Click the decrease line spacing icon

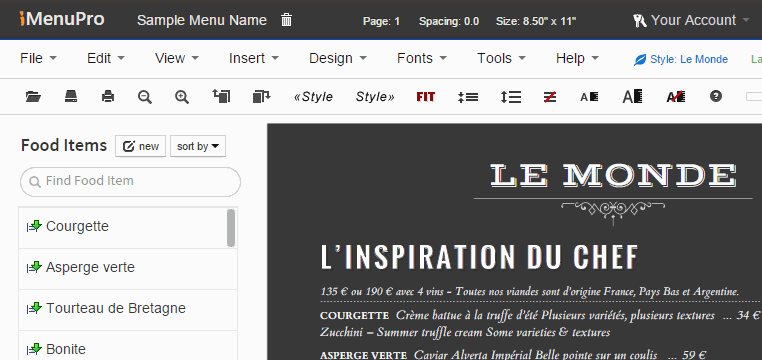click(x=468, y=97)
